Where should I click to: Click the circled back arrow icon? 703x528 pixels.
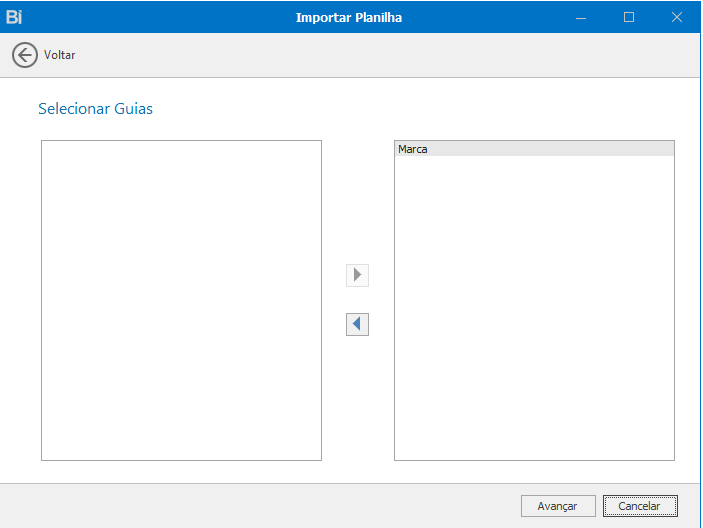pyautogui.click(x=25, y=55)
